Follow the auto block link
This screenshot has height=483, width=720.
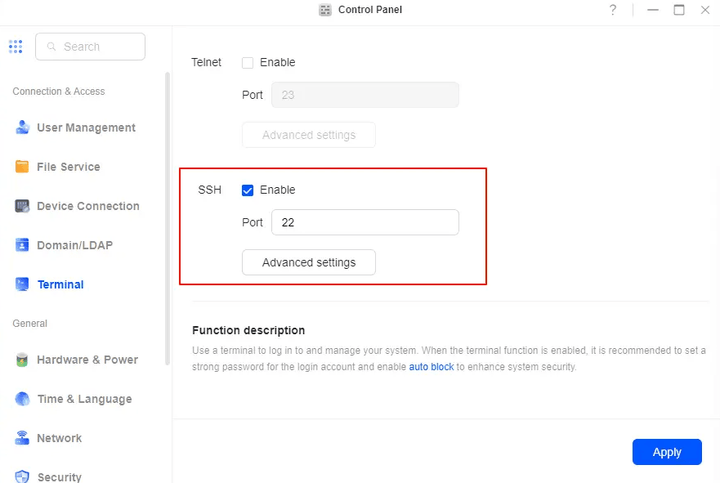pos(431,367)
